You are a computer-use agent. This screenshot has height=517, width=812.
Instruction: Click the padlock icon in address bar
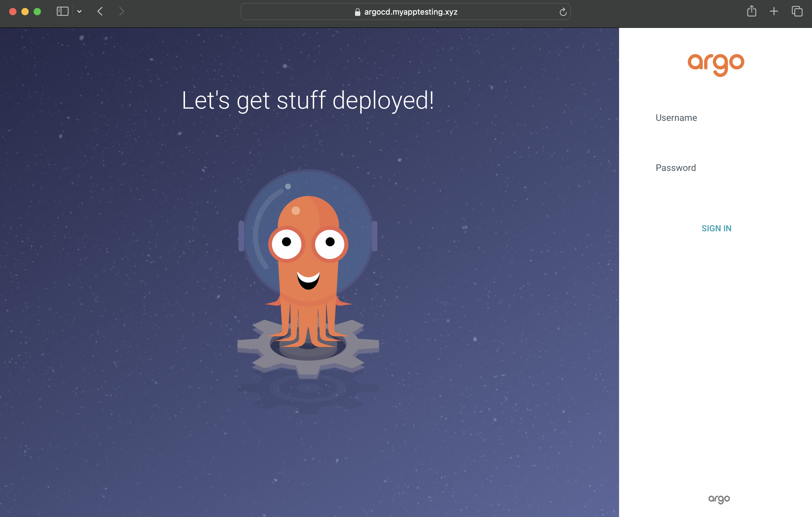coord(357,12)
